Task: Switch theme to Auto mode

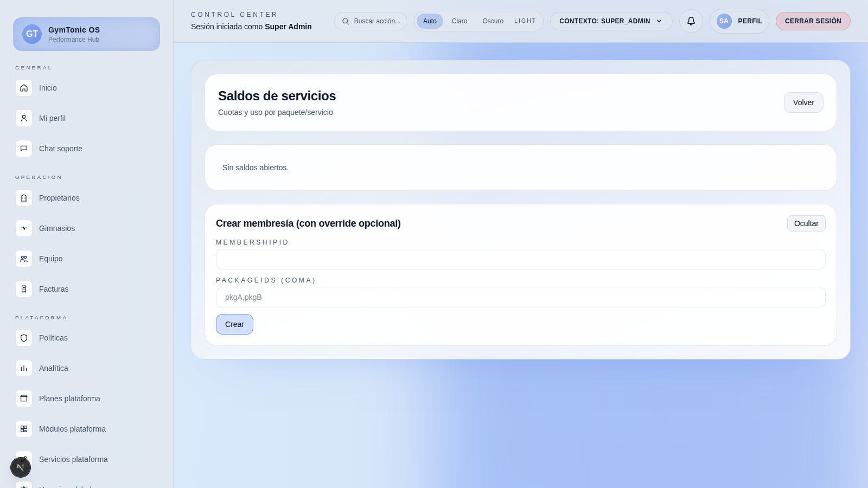Action: [430, 21]
